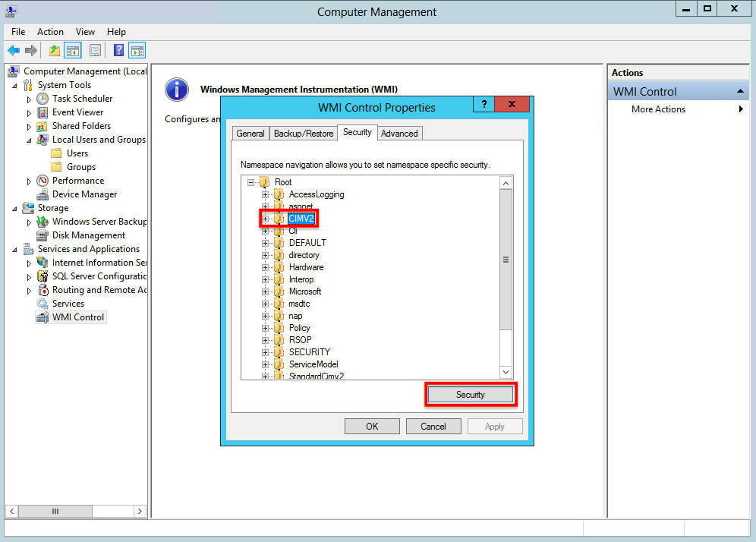The height and width of the screenshot is (542, 756).
Task: Expand the CIMV2 namespace node
Action: (265, 219)
